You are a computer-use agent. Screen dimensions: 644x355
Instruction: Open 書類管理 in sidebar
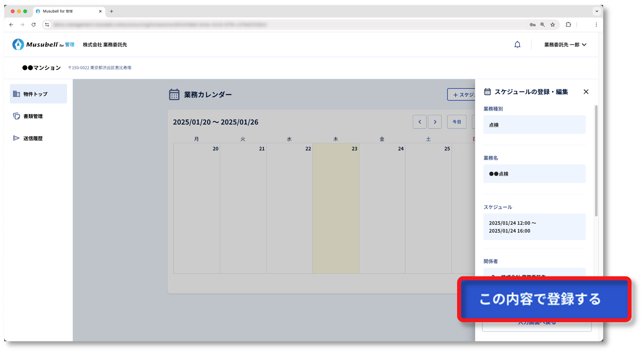coord(33,116)
